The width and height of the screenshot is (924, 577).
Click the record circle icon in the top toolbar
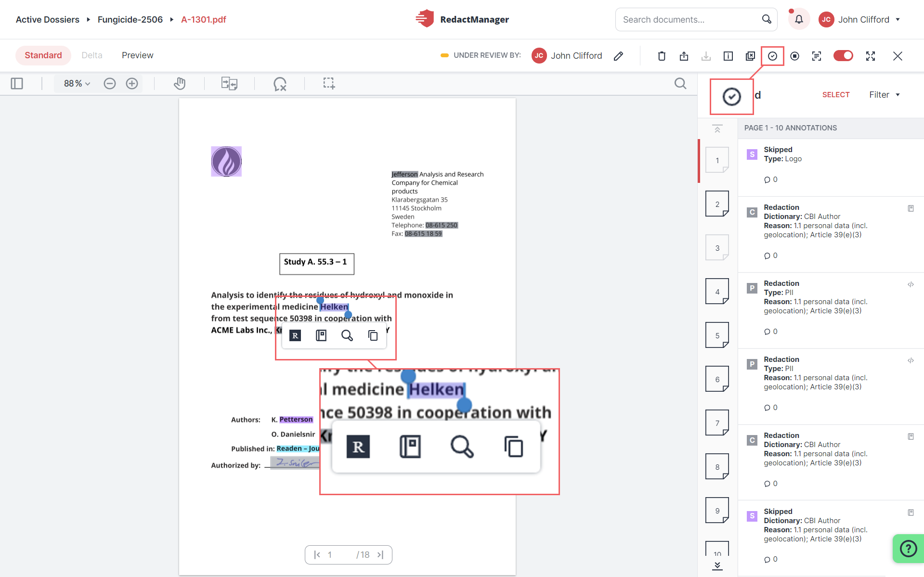pos(794,56)
